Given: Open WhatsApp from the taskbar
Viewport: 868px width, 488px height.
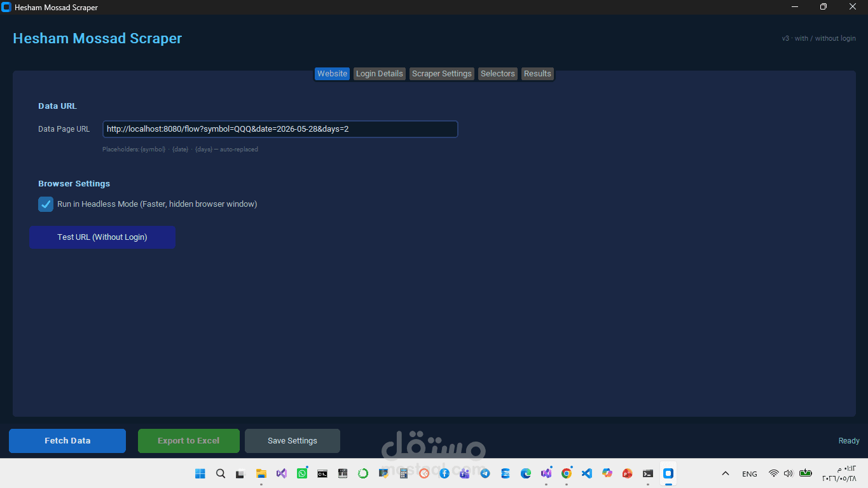Looking at the screenshot, I should (302, 473).
